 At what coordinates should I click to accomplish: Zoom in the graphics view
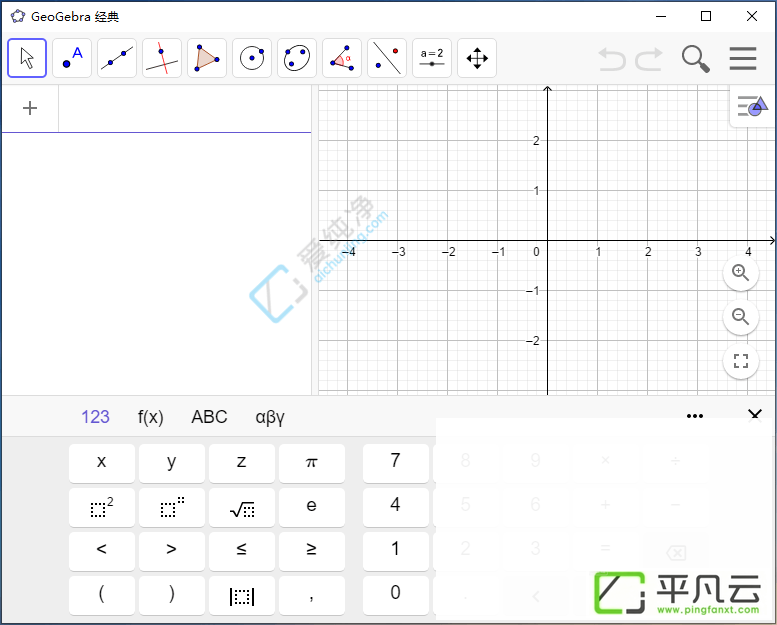coord(741,273)
